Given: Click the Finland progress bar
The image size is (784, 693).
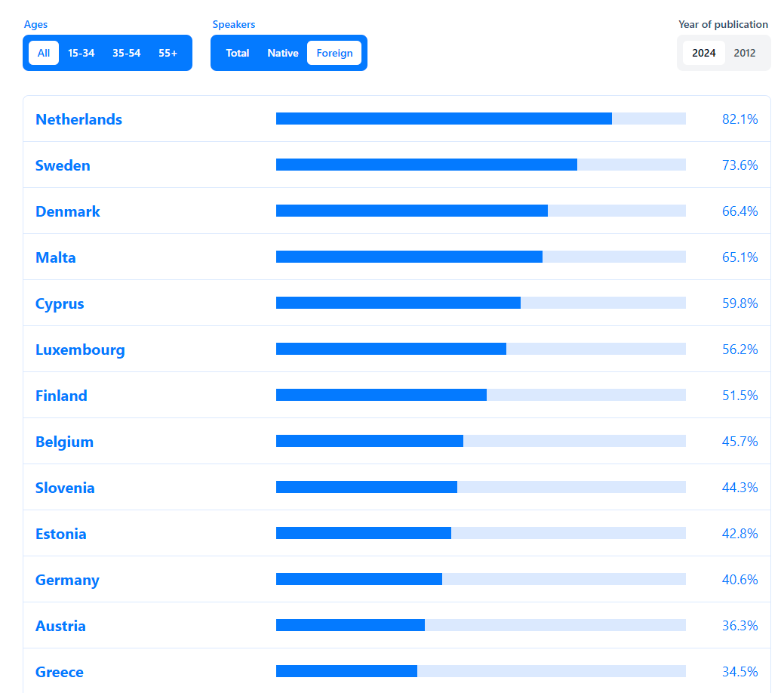Looking at the screenshot, I should tap(481, 395).
